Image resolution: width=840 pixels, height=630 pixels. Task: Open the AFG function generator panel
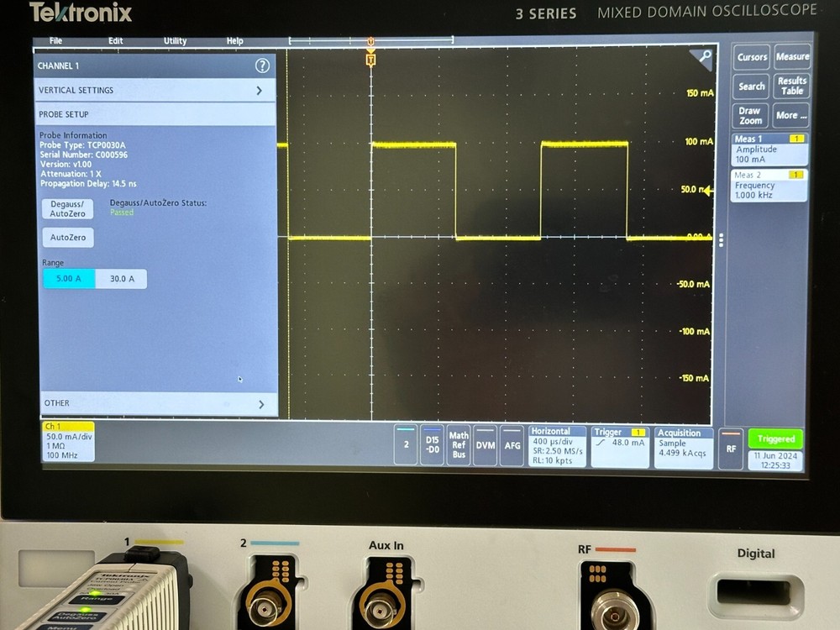(x=512, y=446)
